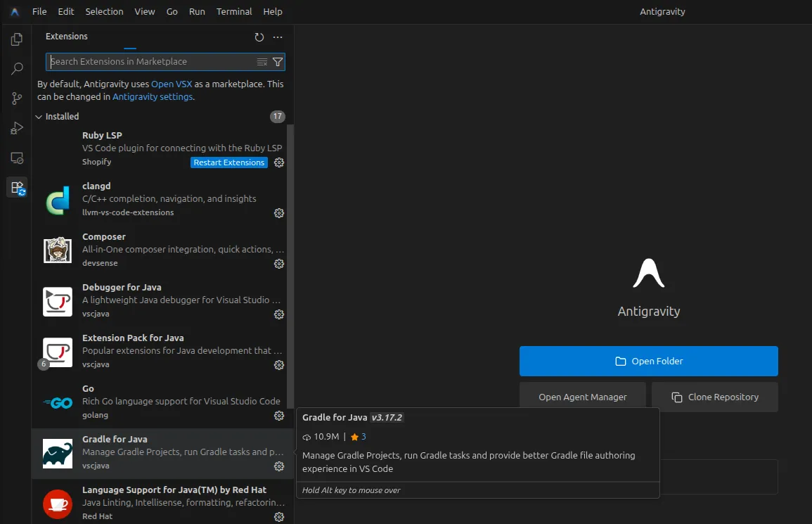The image size is (812, 524).
Task: Click the Open Folder button
Action: click(648, 362)
